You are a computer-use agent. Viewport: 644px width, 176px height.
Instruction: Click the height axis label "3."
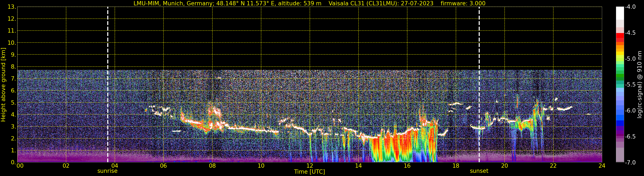(x=13, y=127)
